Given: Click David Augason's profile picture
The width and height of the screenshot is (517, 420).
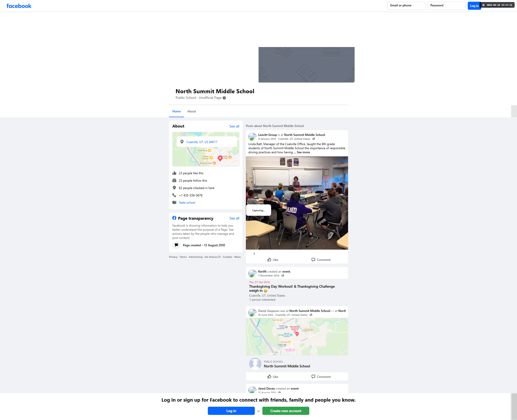Looking at the screenshot, I should [252, 313].
